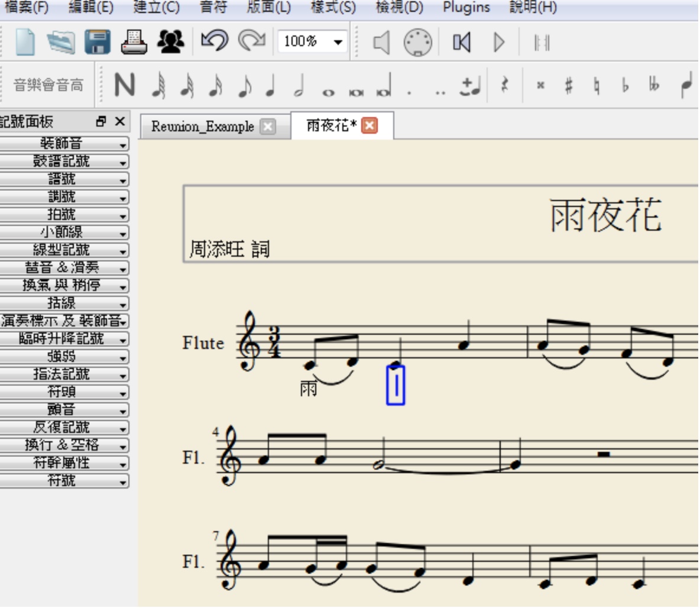This screenshot has width=700, height=608.
Task: Toggle the single augmentation dot
Action: [409, 93]
